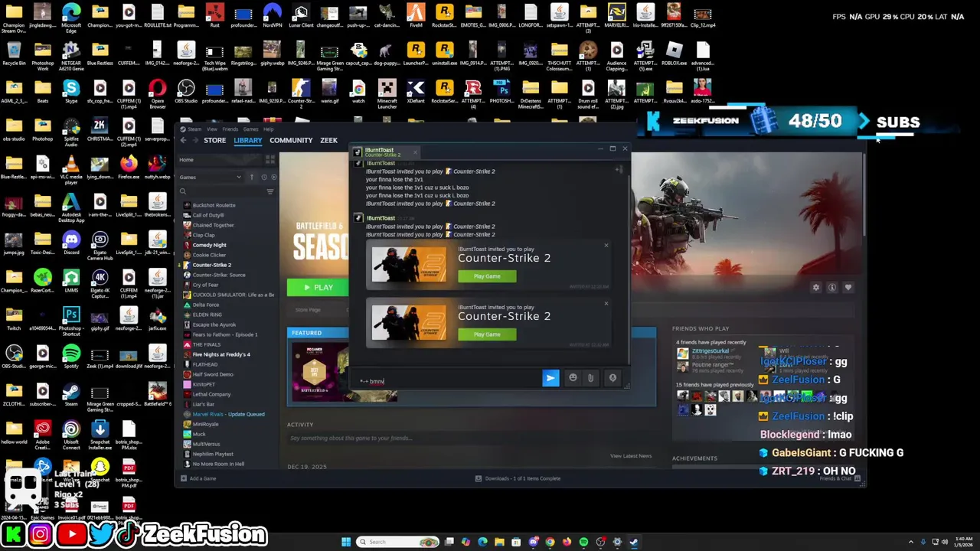Open Google Chrome from the taskbar

[x=550, y=542]
